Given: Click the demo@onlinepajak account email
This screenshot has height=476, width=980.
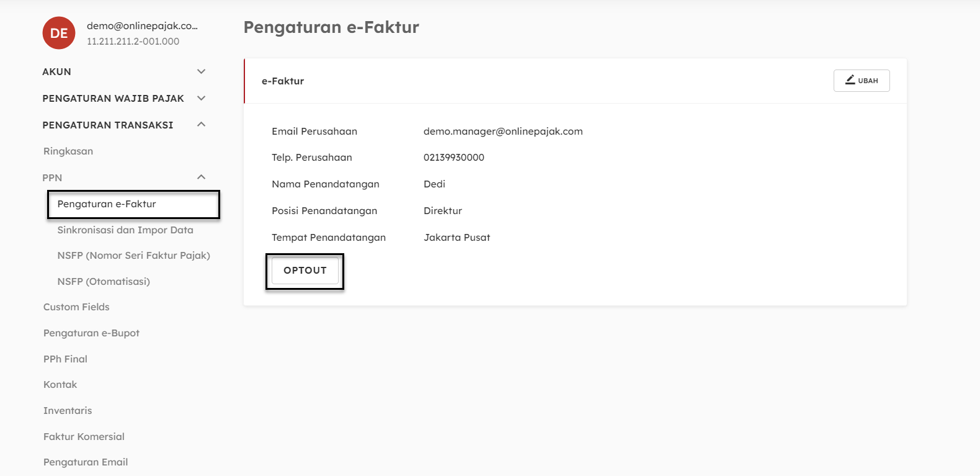Looking at the screenshot, I should (x=142, y=26).
